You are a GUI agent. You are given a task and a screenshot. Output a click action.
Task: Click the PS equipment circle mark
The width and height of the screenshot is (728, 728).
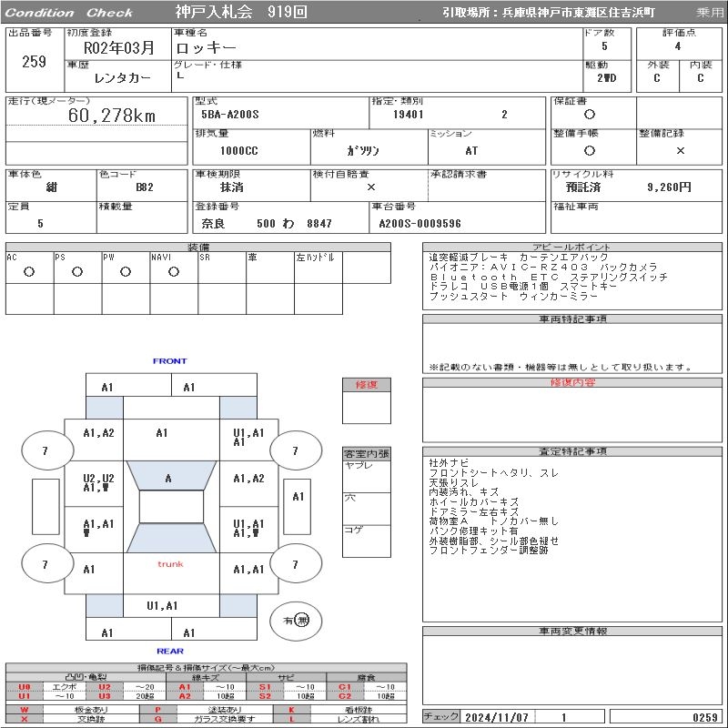click(x=77, y=272)
